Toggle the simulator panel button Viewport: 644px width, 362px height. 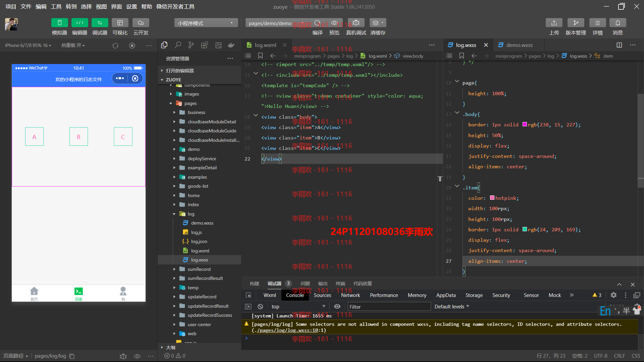coord(59,23)
